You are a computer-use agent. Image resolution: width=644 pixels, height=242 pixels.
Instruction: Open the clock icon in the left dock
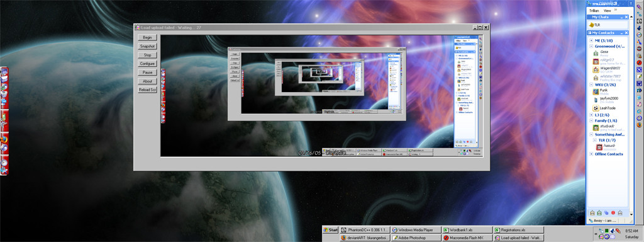click(4, 163)
